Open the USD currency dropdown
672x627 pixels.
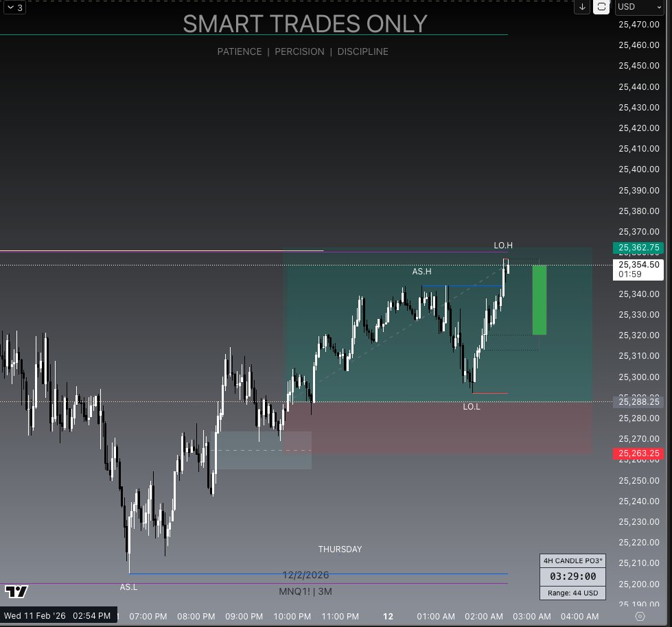pyautogui.click(x=640, y=7)
